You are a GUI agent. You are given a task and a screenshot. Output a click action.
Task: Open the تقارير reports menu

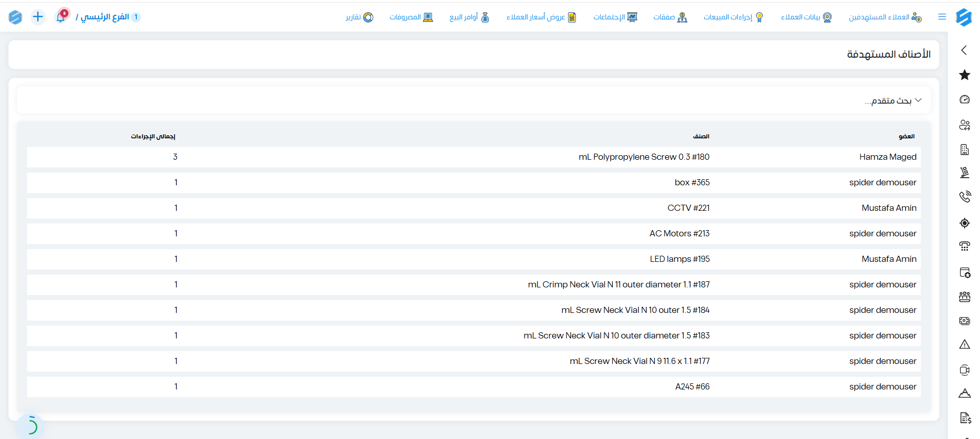(360, 17)
